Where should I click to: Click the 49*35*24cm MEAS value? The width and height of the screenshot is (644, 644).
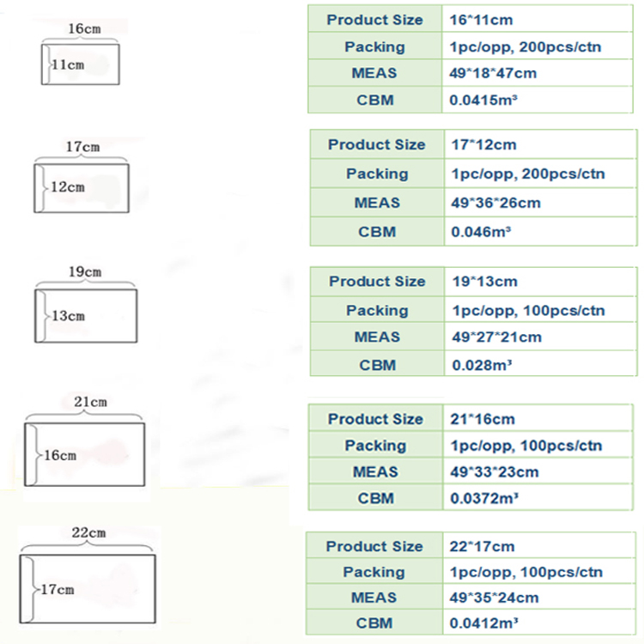(494, 597)
